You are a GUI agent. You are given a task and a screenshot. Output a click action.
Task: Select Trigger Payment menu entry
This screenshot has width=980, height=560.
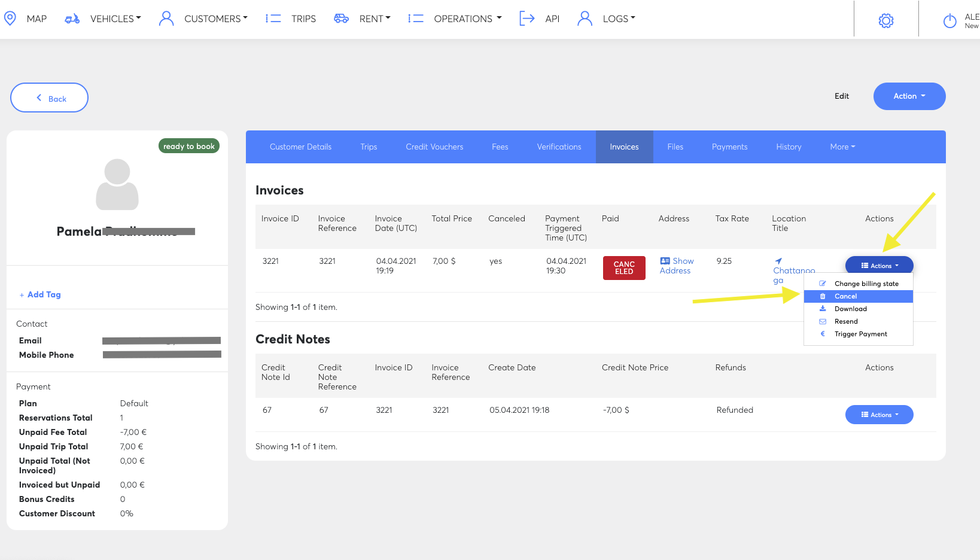click(860, 334)
